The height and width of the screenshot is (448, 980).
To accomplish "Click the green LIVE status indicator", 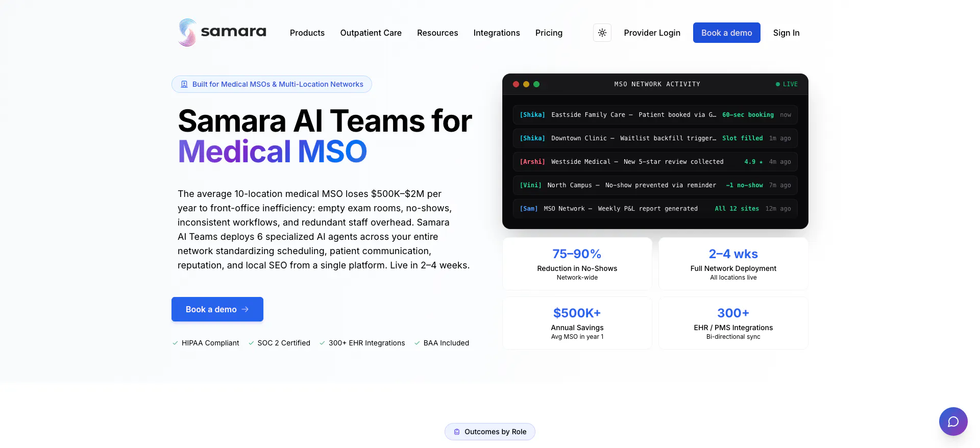I will tap(787, 84).
